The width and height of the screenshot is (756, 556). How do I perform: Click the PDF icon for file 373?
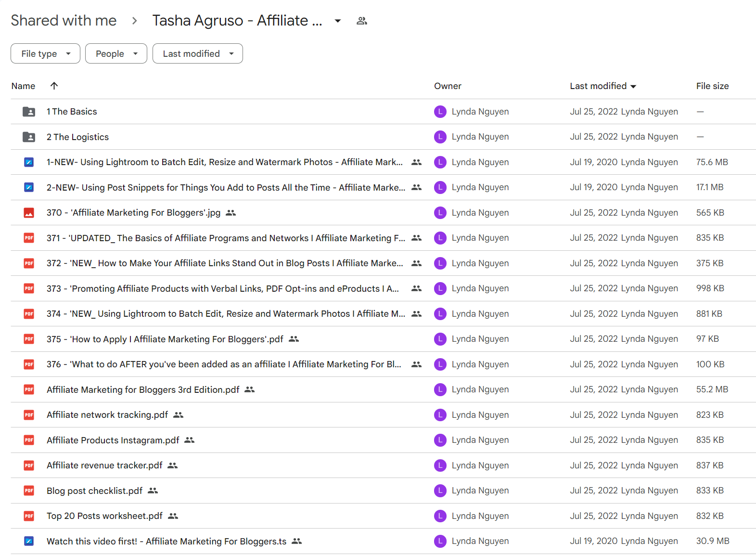(x=29, y=288)
